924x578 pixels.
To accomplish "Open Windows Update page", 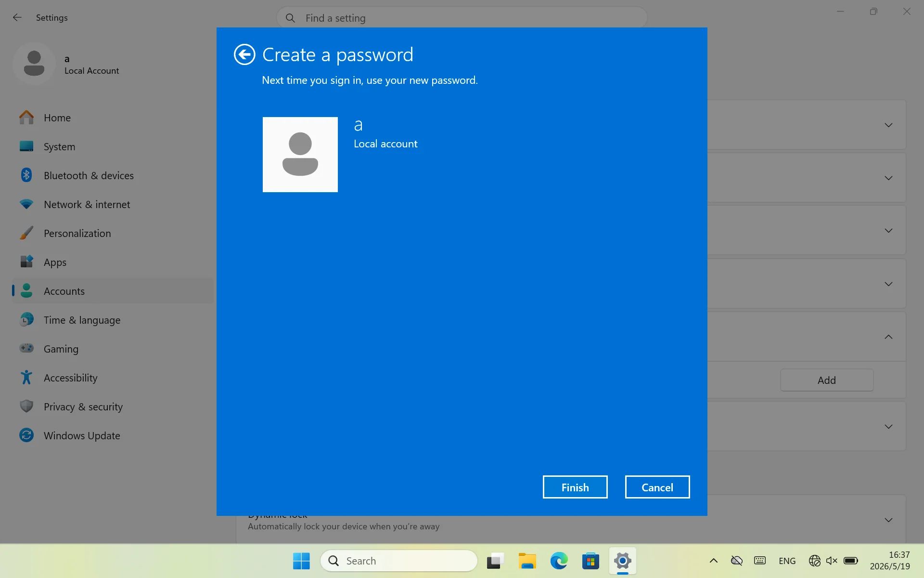I will click(113, 435).
